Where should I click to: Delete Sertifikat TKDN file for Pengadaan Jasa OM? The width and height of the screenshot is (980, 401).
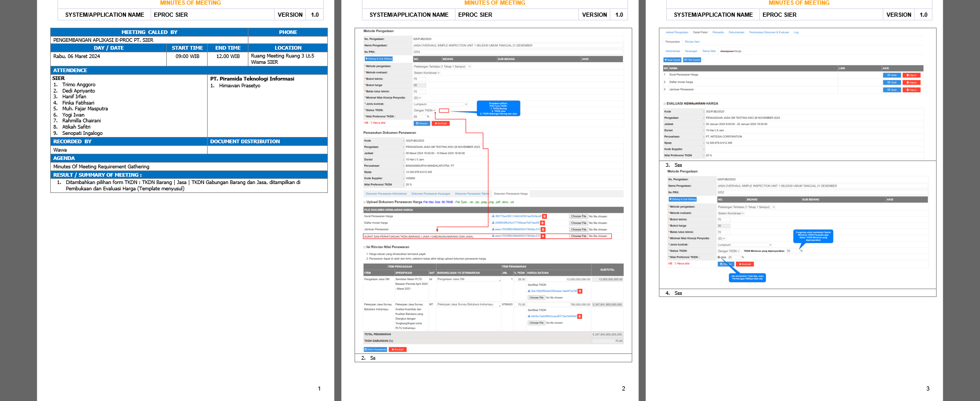point(580,291)
